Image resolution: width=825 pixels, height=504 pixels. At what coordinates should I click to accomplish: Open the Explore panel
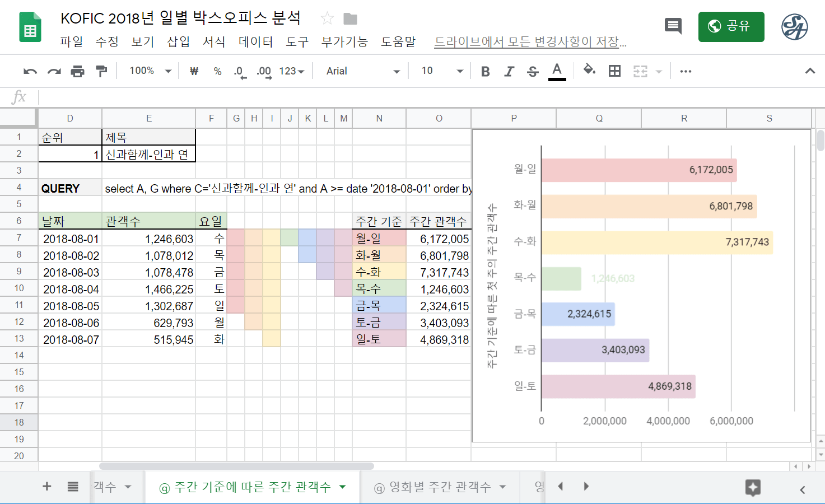753,488
